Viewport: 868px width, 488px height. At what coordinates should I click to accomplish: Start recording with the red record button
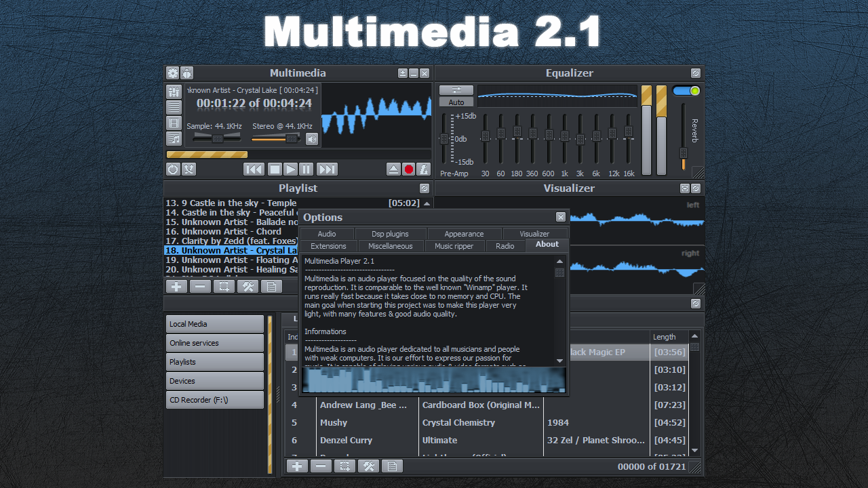(409, 169)
